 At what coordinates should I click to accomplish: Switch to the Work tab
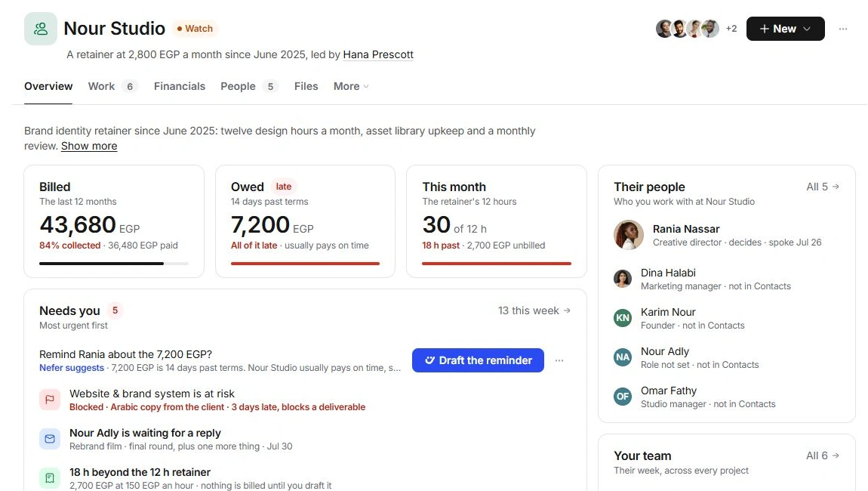(112, 86)
